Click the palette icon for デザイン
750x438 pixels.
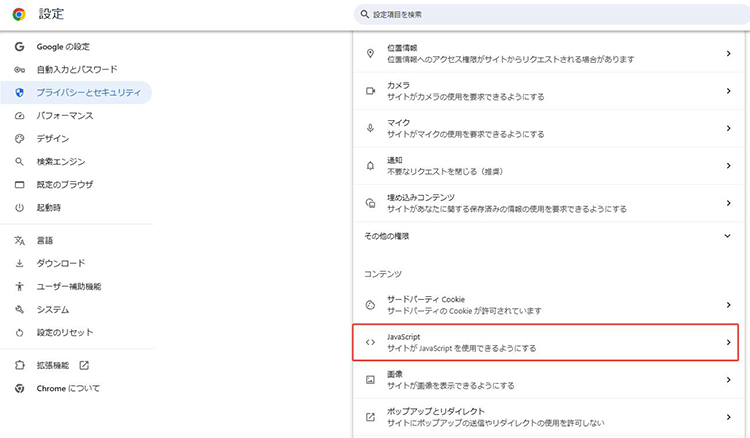click(19, 139)
